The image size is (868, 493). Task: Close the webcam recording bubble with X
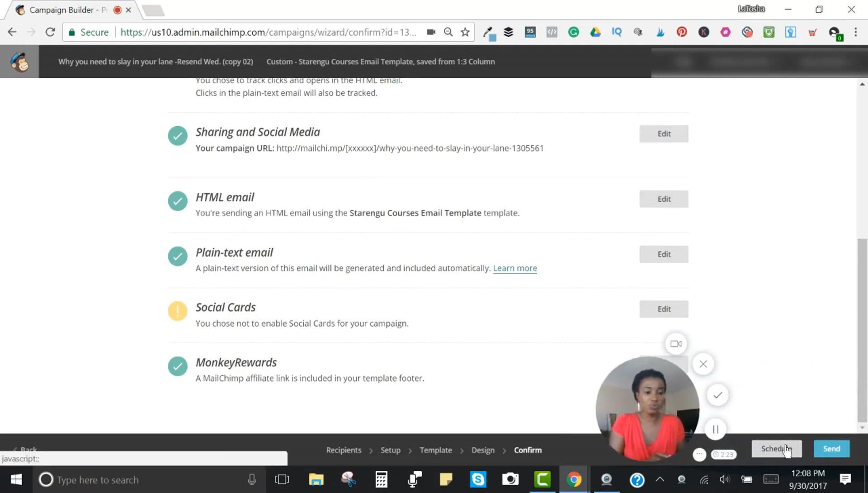pos(703,364)
